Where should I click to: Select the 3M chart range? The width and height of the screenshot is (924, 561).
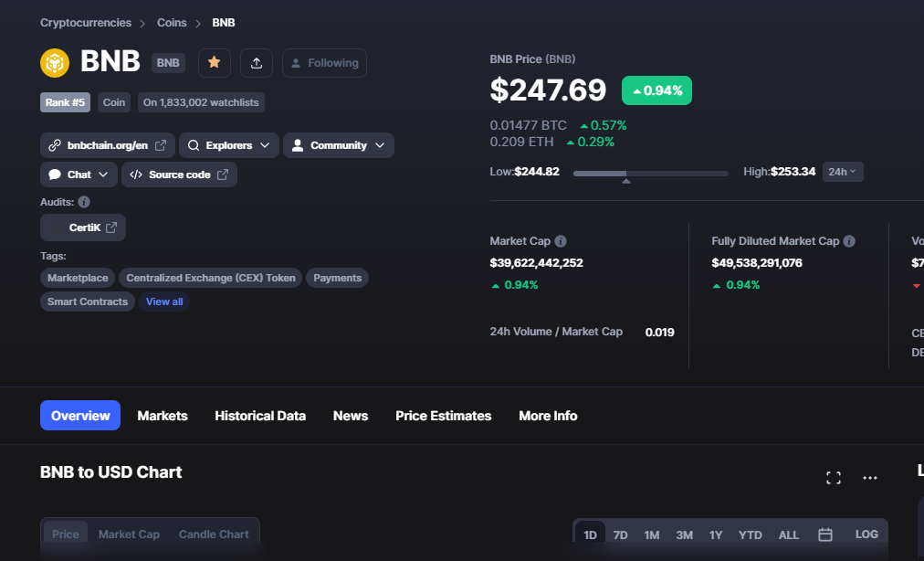pyautogui.click(x=684, y=535)
